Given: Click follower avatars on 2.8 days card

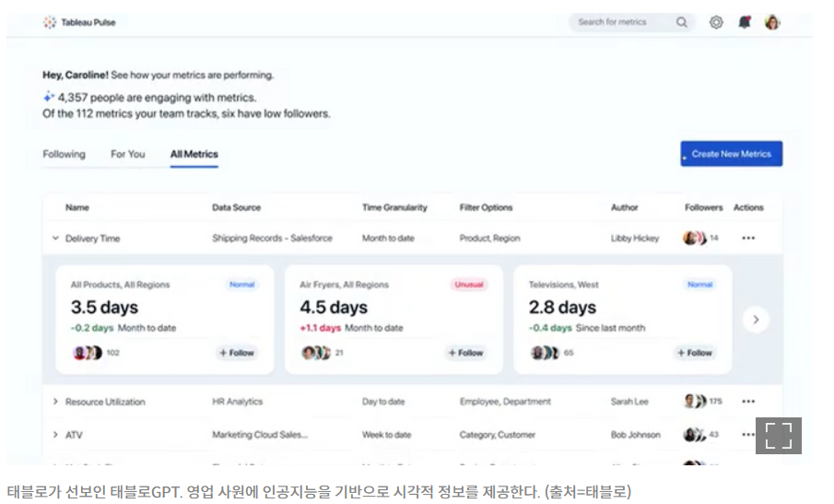Looking at the screenshot, I should [545, 353].
